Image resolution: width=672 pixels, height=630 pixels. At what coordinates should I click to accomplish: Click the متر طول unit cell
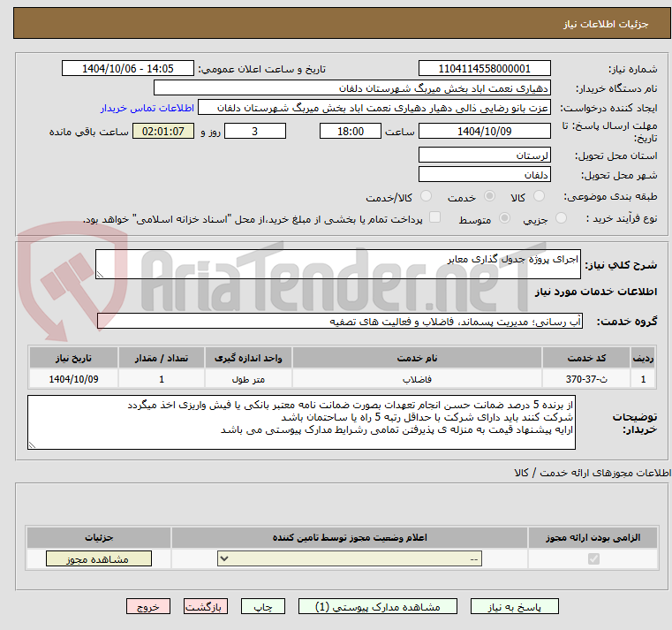point(248,379)
